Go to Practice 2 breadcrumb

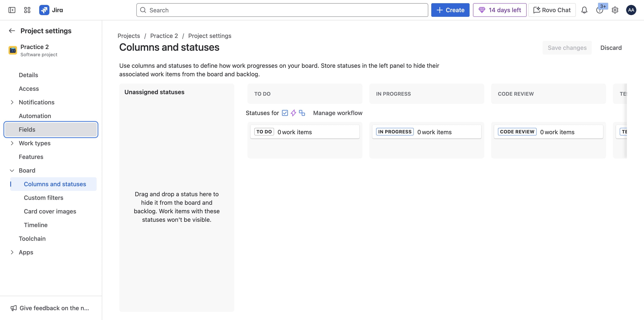[x=164, y=36]
